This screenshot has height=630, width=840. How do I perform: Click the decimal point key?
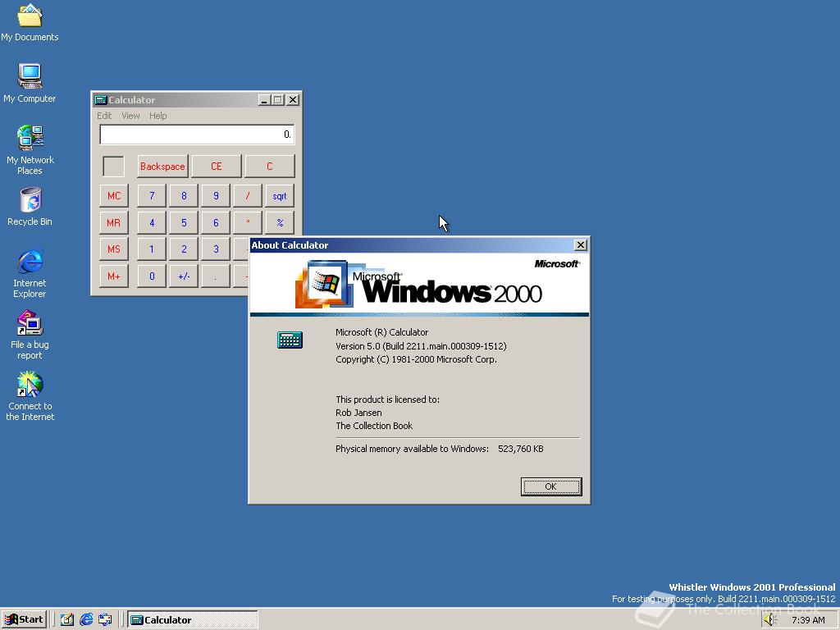click(216, 276)
